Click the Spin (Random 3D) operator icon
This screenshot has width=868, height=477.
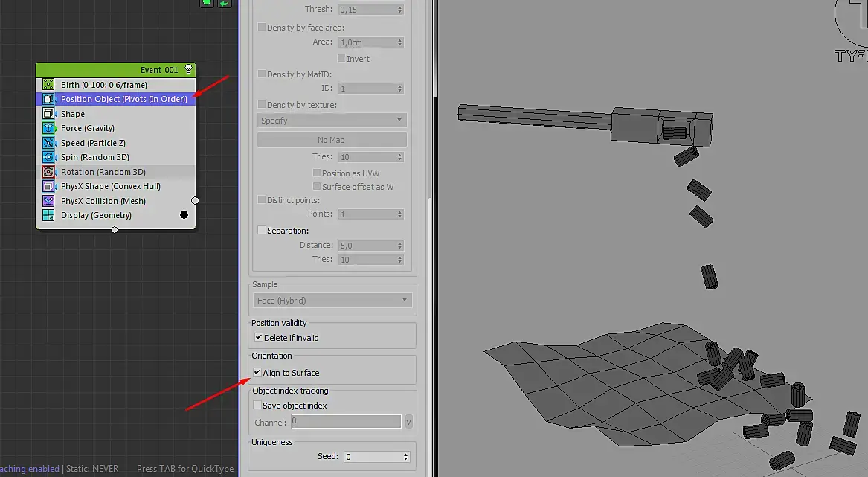tap(48, 157)
